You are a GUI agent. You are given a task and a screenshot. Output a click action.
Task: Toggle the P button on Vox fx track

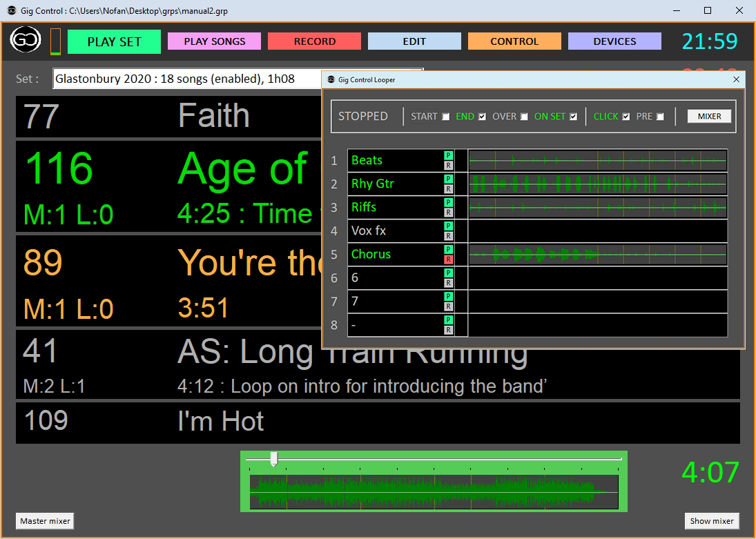point(448,226)
